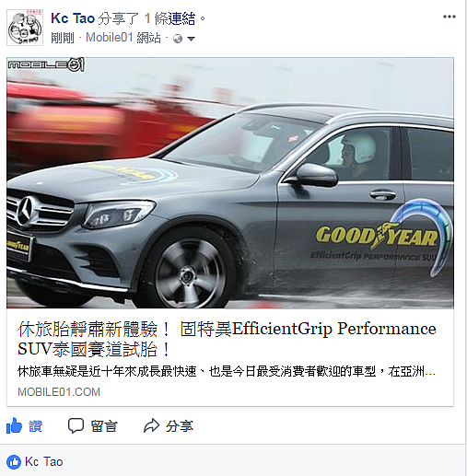Click the globe public privacy icon
Viewport: 467px width, 476px height.
coord(178,39)
